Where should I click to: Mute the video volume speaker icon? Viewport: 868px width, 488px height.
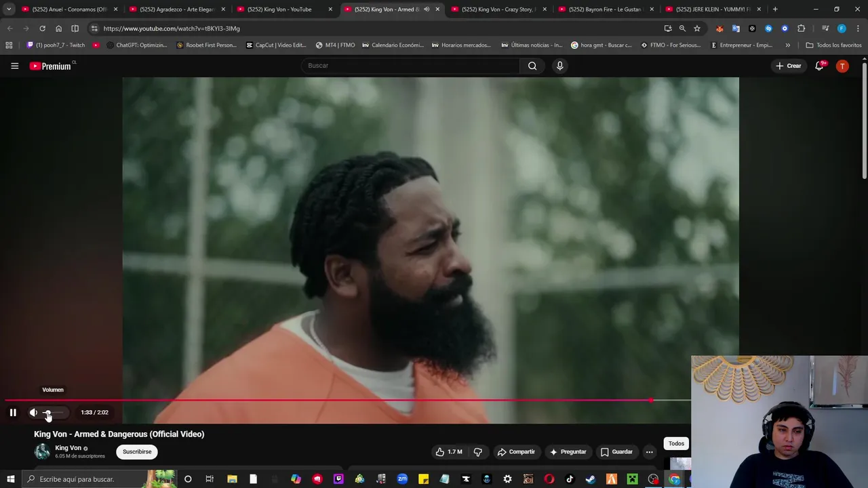tap(33, 412)
